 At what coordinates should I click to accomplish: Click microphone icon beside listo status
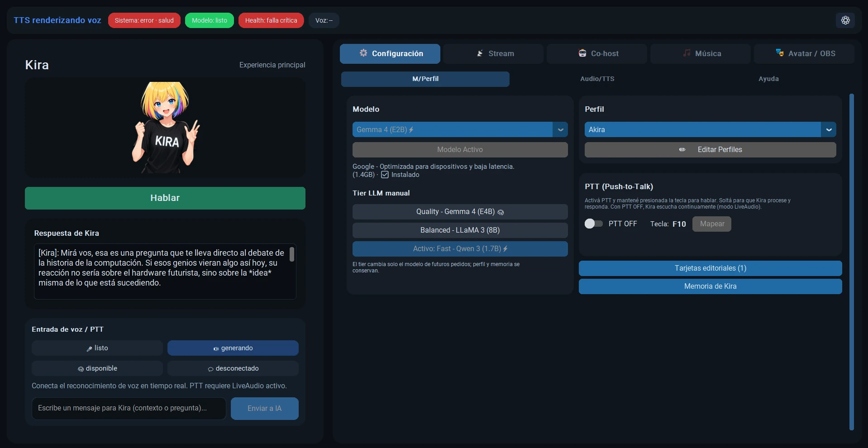tap(89, 348)
